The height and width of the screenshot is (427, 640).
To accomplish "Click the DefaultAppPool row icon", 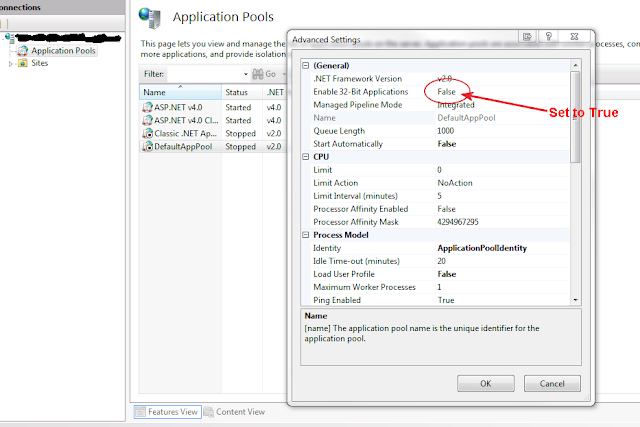I will (x=147, y=147).
